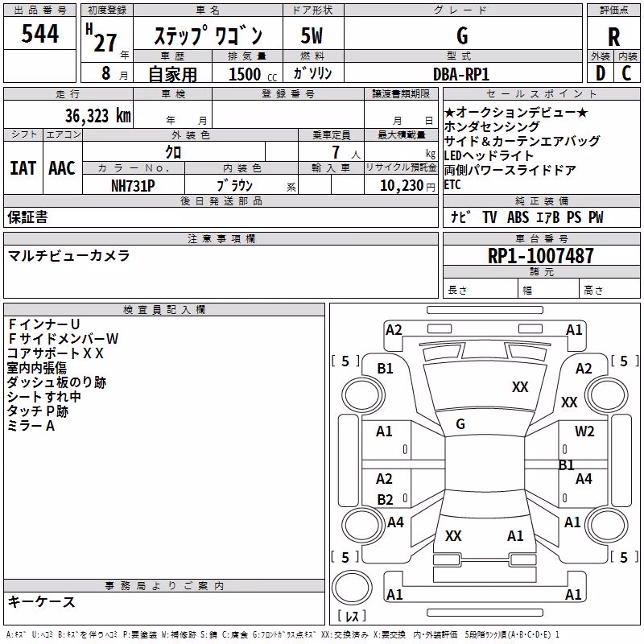644x644 pixels.
Task: Select inspector note コアサポートＸＸ
Action: click(56, 353)
